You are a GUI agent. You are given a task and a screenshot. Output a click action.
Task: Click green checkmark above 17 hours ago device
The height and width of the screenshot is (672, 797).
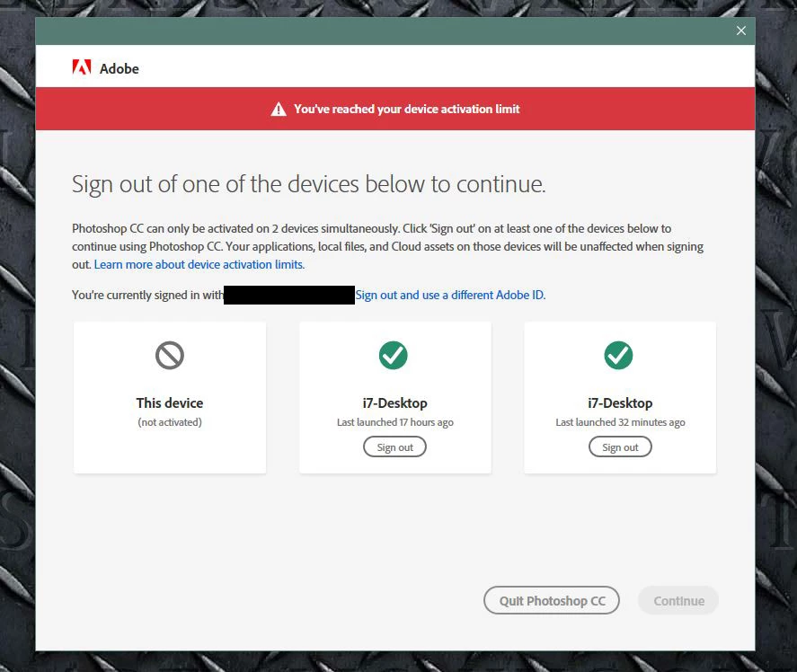pyautogui.click(x=394, y=355)
